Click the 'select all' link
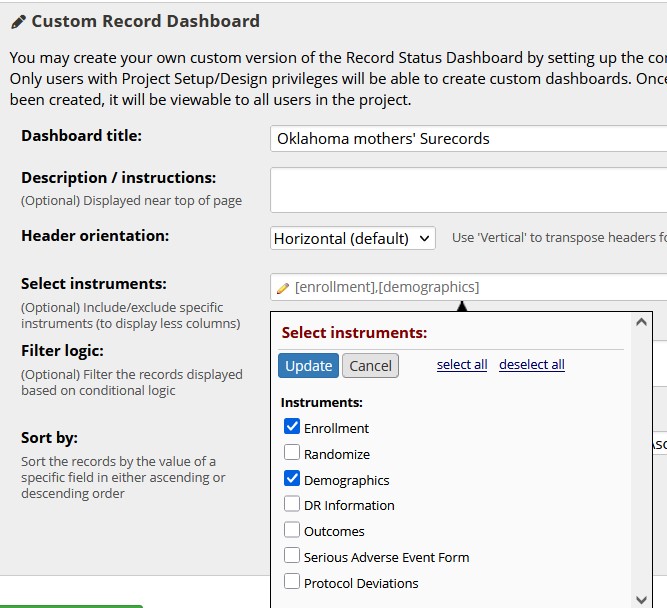Image resolution: width=667 pixels, height=608 pixels. pos(462,365)
